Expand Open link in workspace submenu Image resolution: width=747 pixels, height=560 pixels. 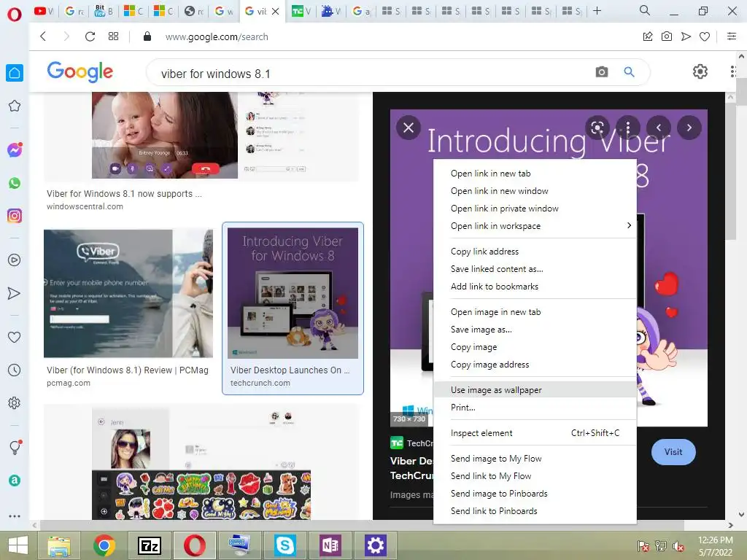(x=535, y=226)
